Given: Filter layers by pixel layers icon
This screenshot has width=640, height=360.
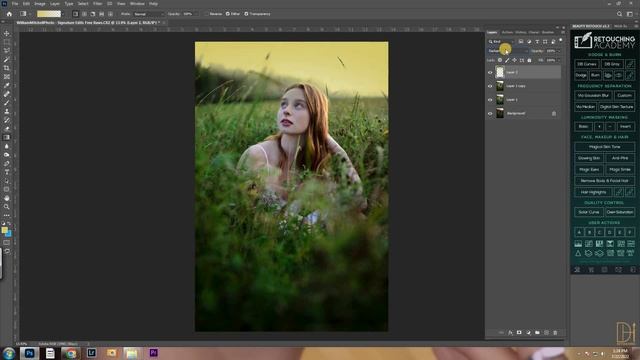Looking at the screenshot, I should click(x=521, y=42).
